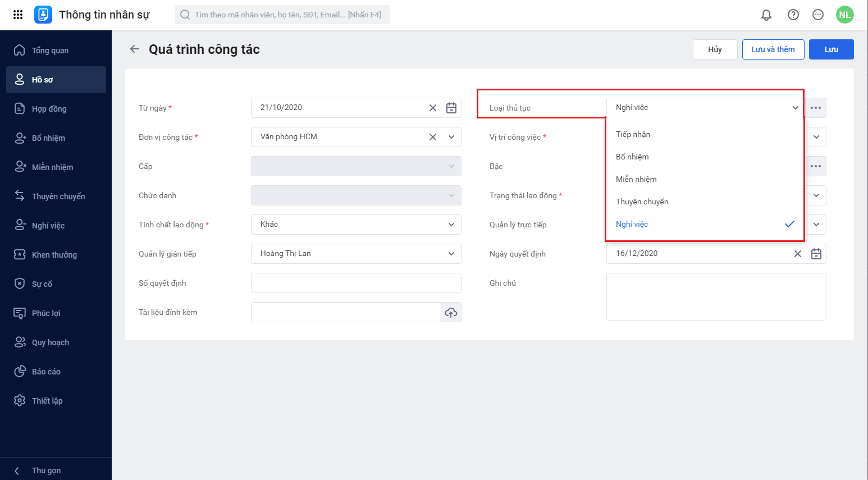Open the calendar picker for Từ ngày
Image resolution: width=868 pixels, height=480 pixels.
point(451,108)
